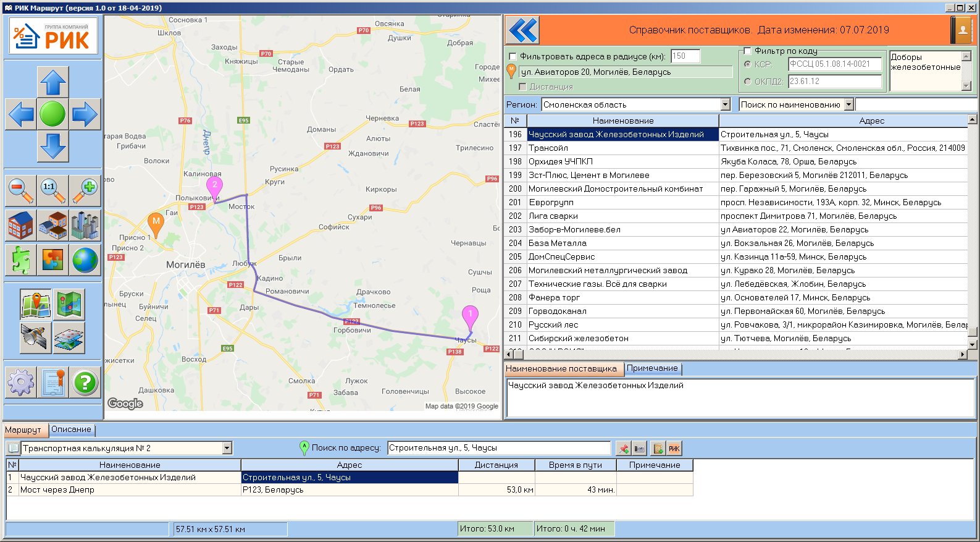The image size is (980, 542).
Task: Switch to terrain map view icon
Action: (x=69, y=304)
